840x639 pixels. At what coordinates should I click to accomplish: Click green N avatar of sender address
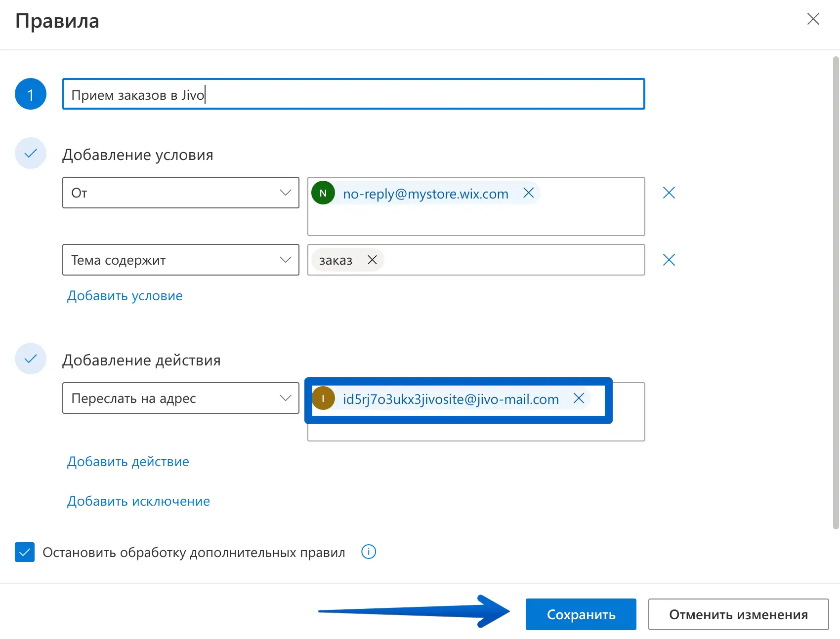coord(323,193)
